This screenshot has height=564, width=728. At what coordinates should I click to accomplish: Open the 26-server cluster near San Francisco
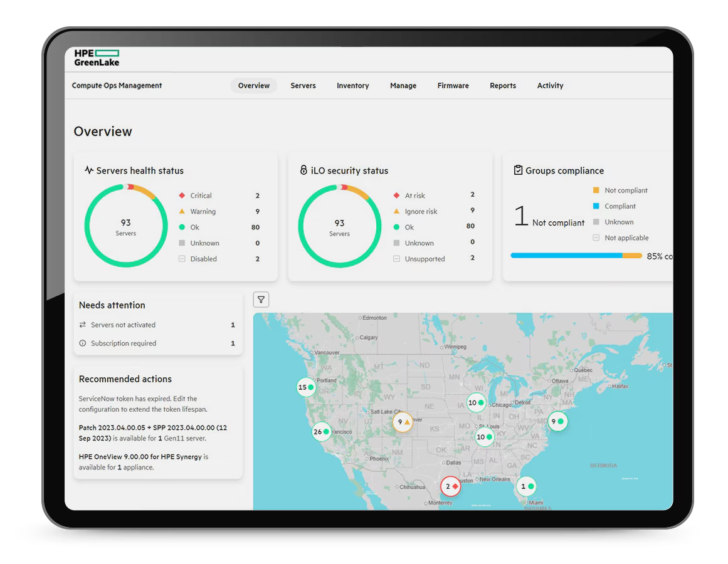(321, 432)
